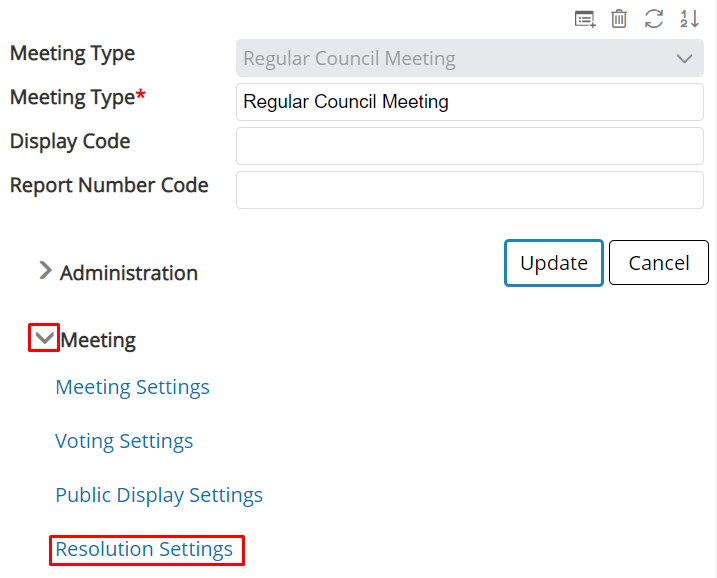The height and width of the screenshot is (578, 717).
Task: Focus the Display Code input box
Action: 470,146
